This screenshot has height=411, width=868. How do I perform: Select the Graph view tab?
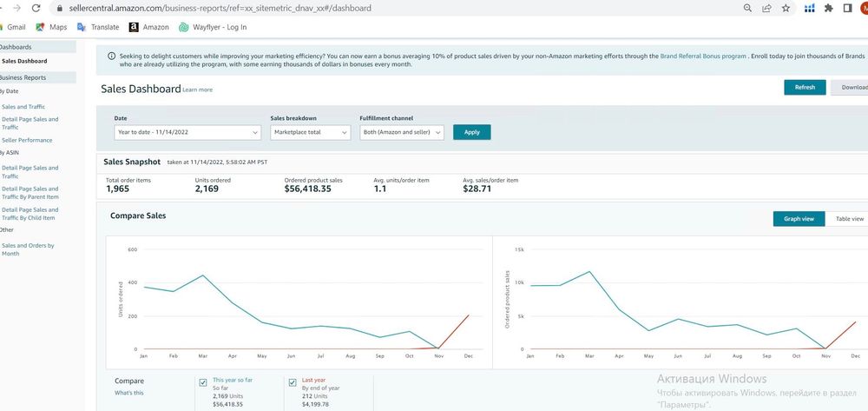[799, 219]
